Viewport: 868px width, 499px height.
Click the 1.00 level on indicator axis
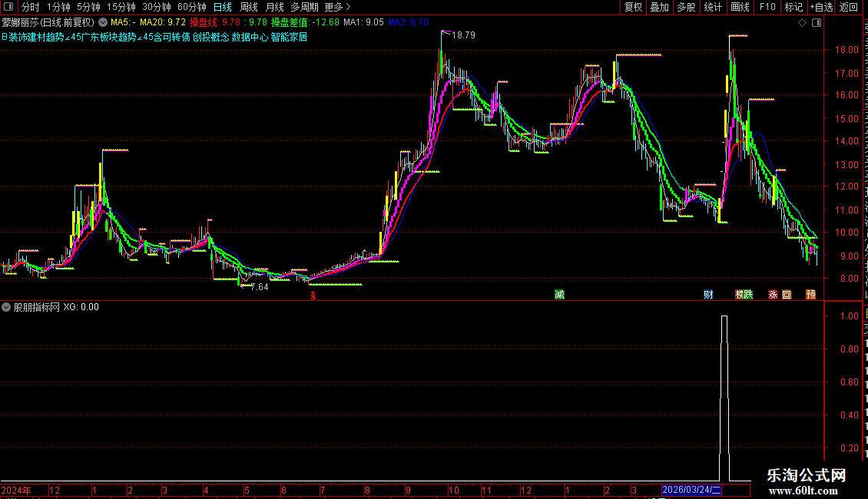tap(850, 316)
